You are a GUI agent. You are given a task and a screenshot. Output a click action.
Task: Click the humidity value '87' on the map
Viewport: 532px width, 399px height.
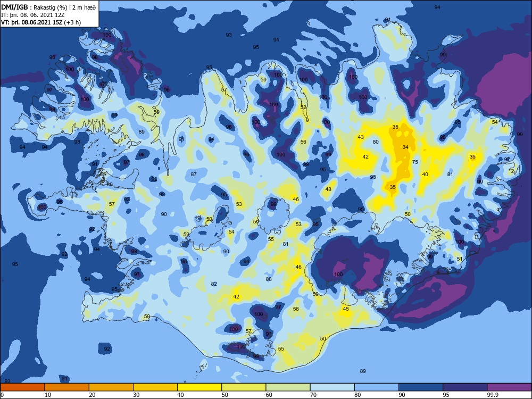pyautogui.click(x=194, y=174)
